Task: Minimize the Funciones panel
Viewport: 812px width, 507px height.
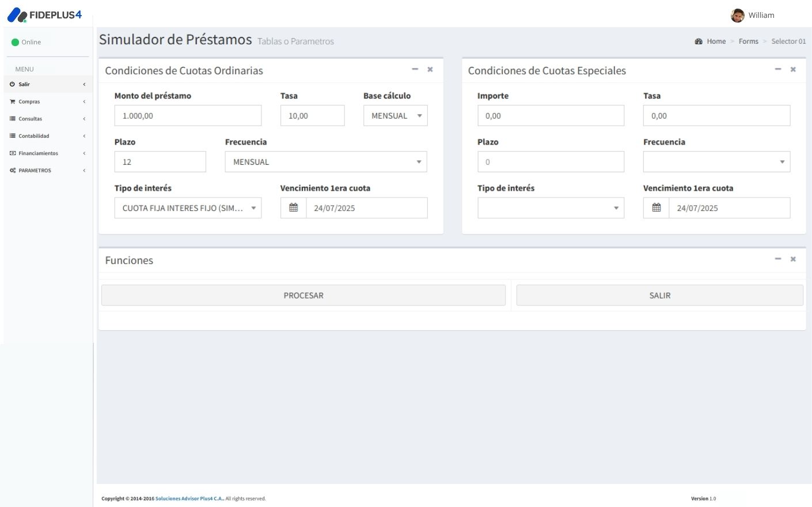Action: click(777, 259)
